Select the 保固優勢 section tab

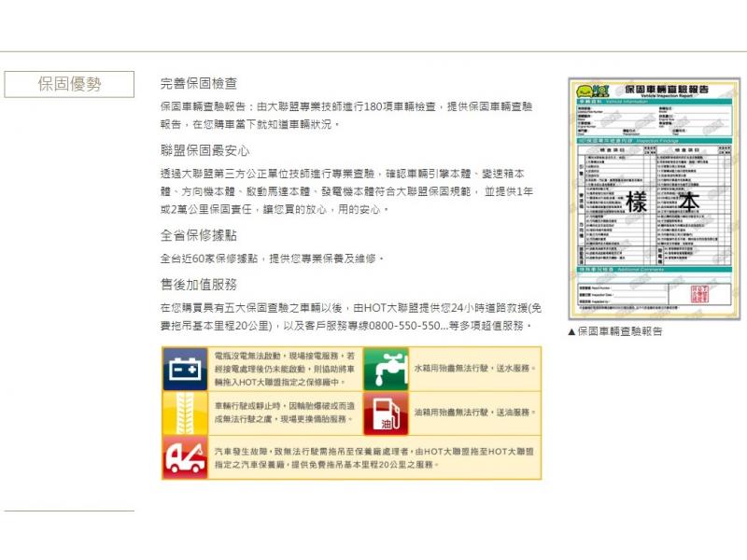[69, 84]
